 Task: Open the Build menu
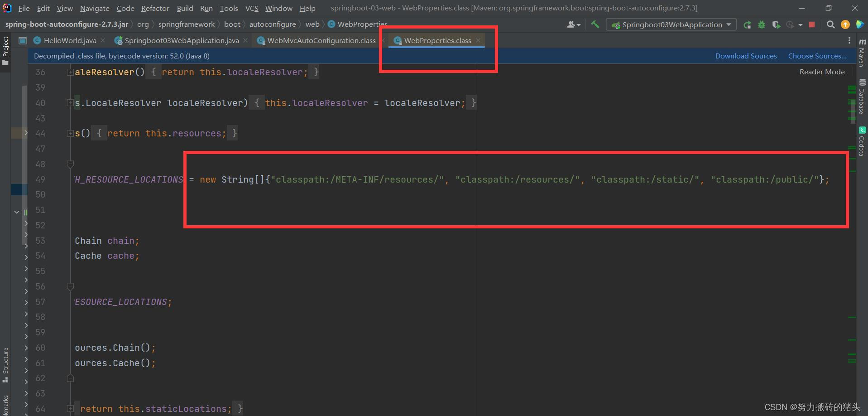coord(185,8)
